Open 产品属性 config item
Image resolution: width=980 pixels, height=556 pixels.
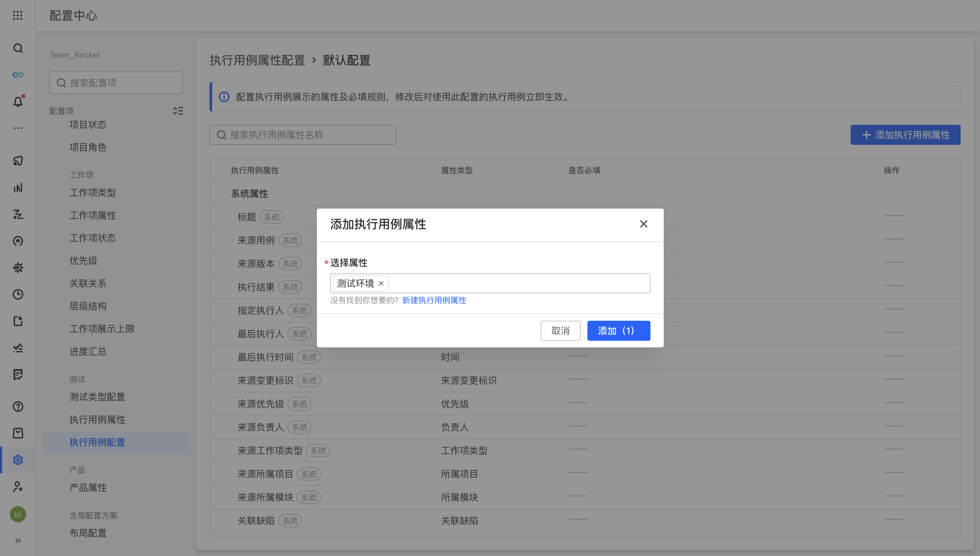(88, 488)
